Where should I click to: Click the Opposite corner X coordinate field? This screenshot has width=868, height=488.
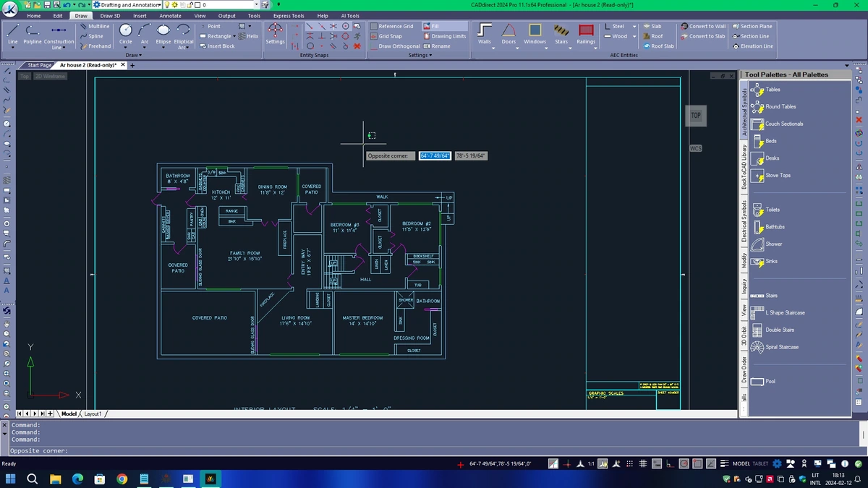click(x=435, y=155)
